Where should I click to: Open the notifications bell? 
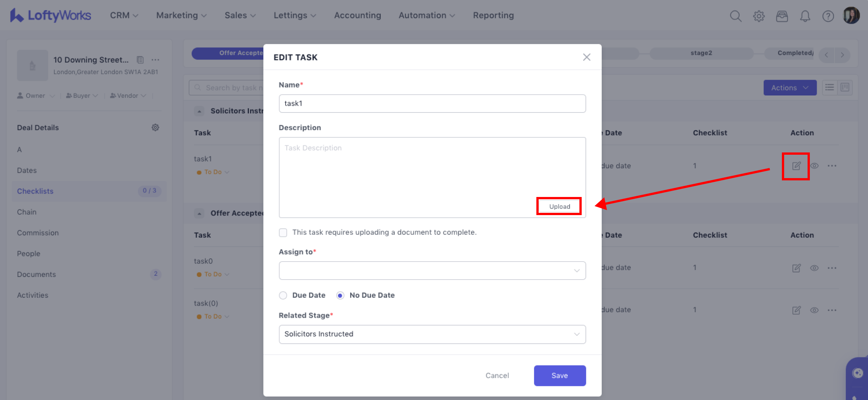(x=805, y=16)
